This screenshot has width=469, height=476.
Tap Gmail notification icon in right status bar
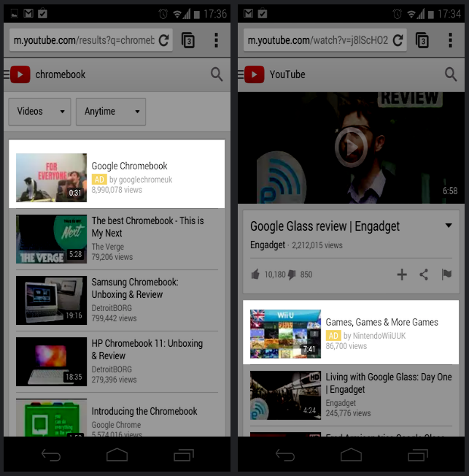coord(248,13)
